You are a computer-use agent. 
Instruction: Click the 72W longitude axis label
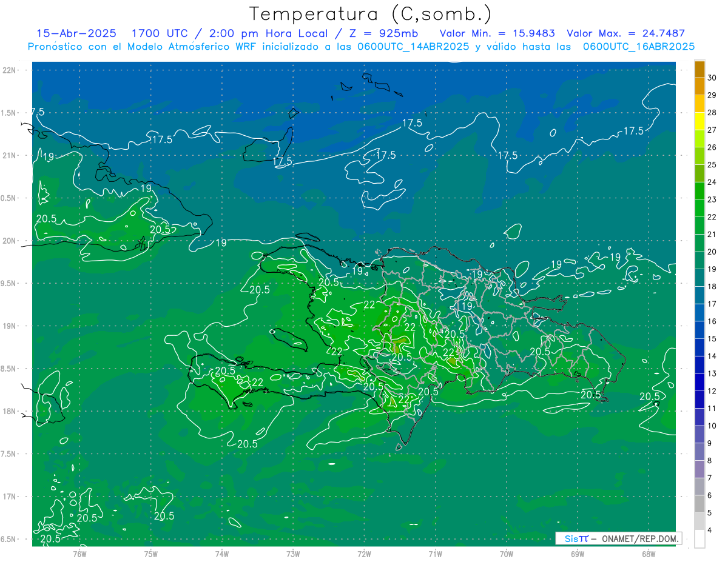point(364,554)
